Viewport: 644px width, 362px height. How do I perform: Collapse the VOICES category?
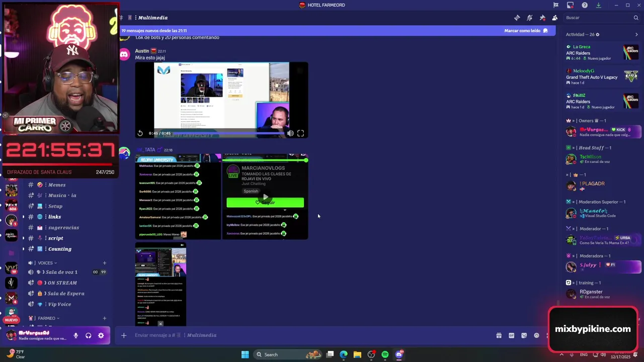coord(45,263)
